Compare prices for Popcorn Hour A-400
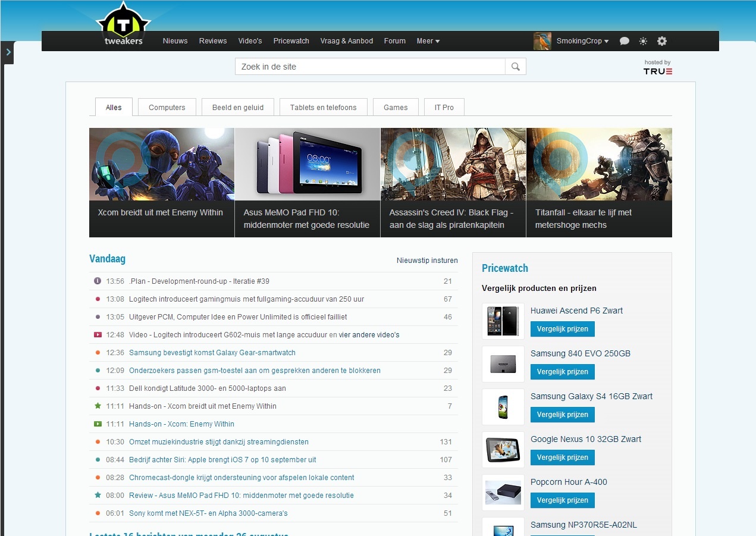Screen dimensions: 756x536 click(x=563, y=500)
